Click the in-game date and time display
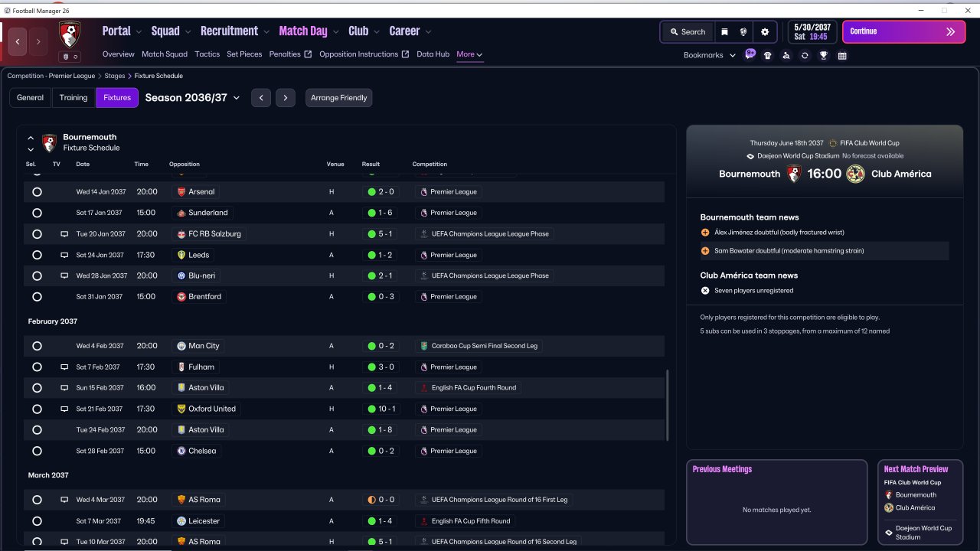The width and height of the screenshot is (980, 551). pyautogui.click(x=812, y=32)
